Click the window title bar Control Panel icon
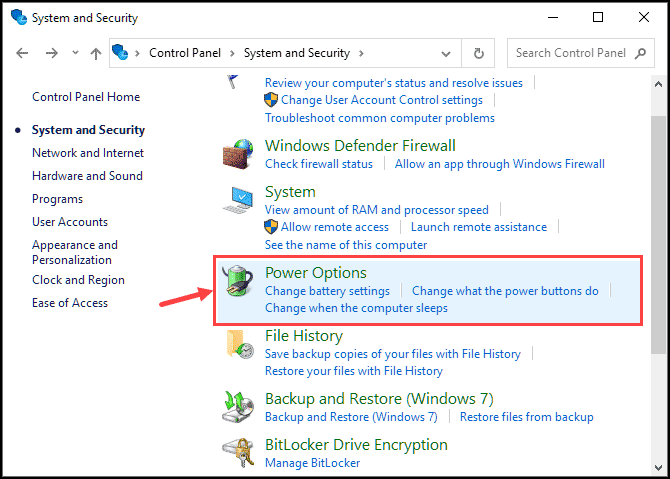 (19, 18)
